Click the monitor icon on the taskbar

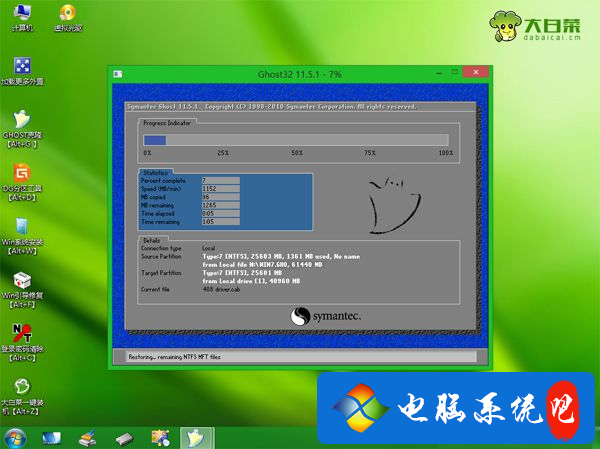click(x=51, y=439)
